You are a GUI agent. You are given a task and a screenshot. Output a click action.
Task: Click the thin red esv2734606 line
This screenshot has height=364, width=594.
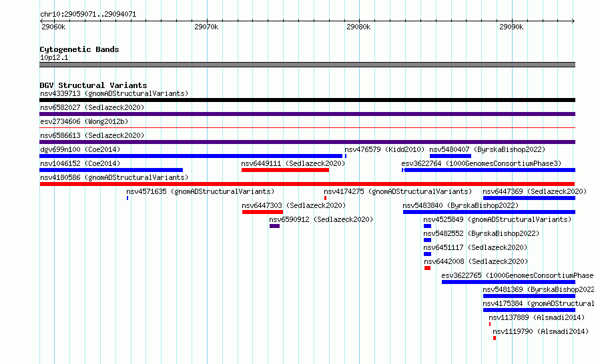click(307, 128)
